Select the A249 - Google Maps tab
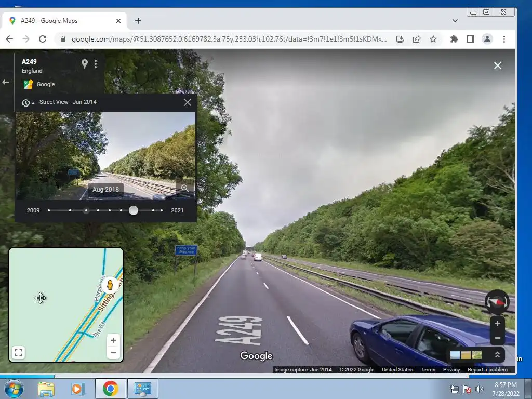The image size is (532, 399). (x=64, y=21)
